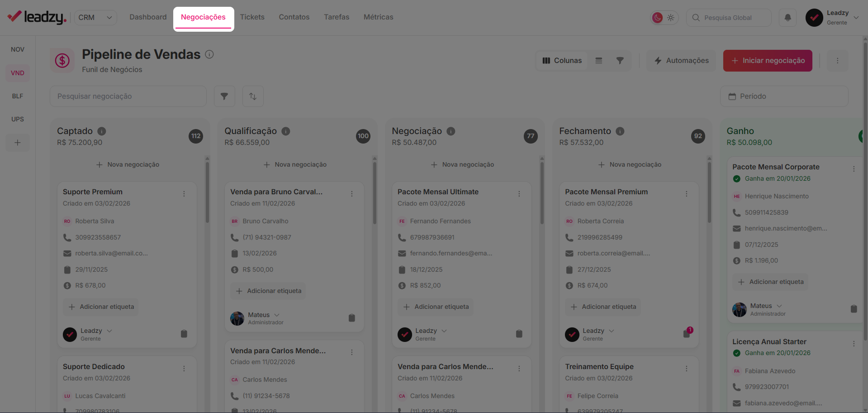Screen dimensions: 868x413
Task: Show Negociação column info icon
Action: tap(451, 131)
